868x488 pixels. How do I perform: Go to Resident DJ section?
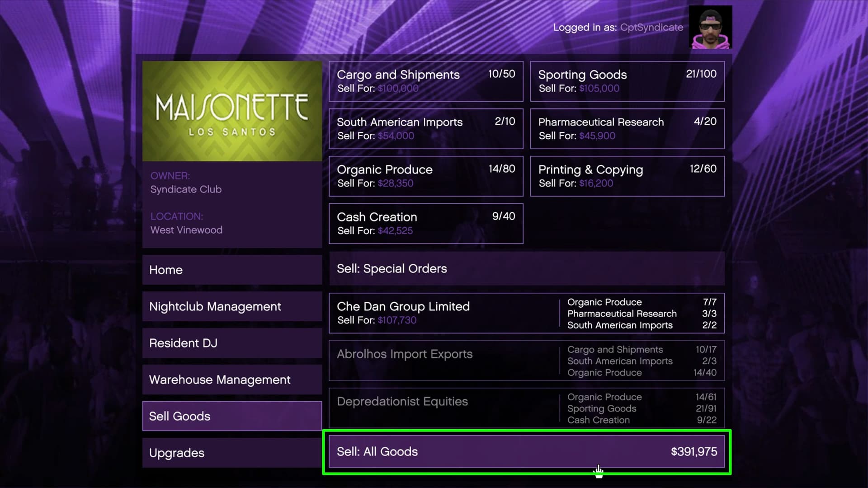(x=232, y=343)
